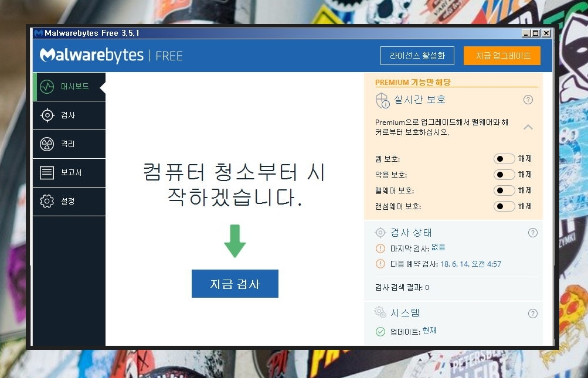Close the Malwarebytes window
The width and height of the screenshot is (588, 378).
pos(546,33)
